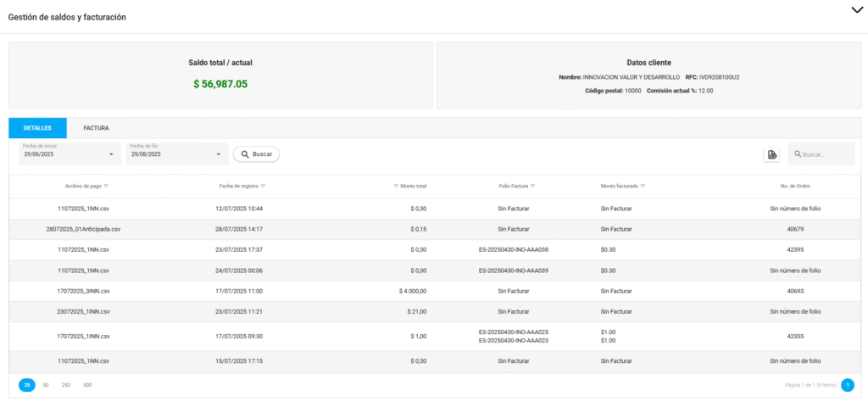
Task: Go to page 1 in pagination
Action: click(847, 385)
